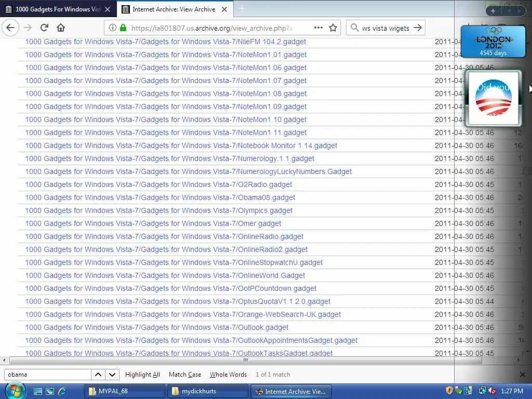Toggle Match Case in find bar

(x=185, y=375)
